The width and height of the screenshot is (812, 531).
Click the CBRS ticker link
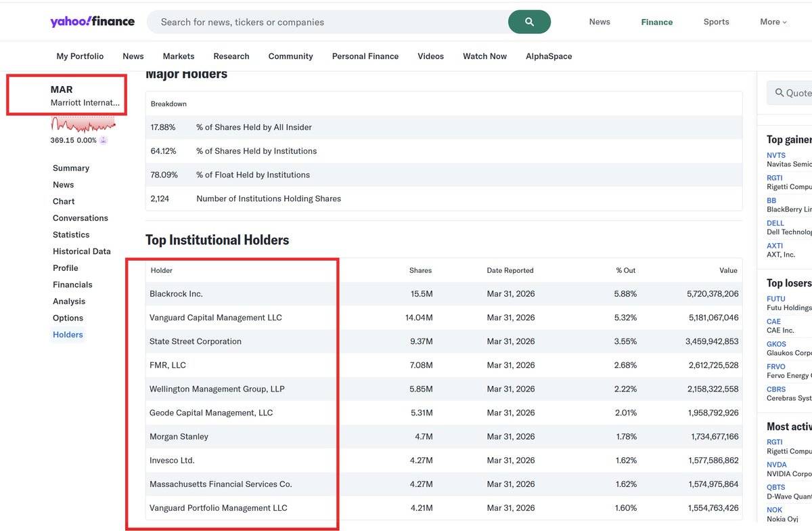point(776,389)
